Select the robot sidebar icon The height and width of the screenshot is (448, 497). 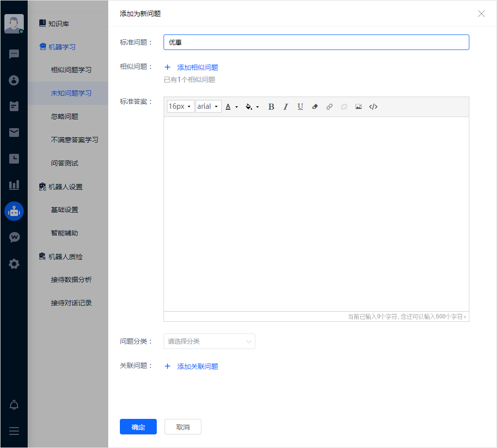[14, 211]
